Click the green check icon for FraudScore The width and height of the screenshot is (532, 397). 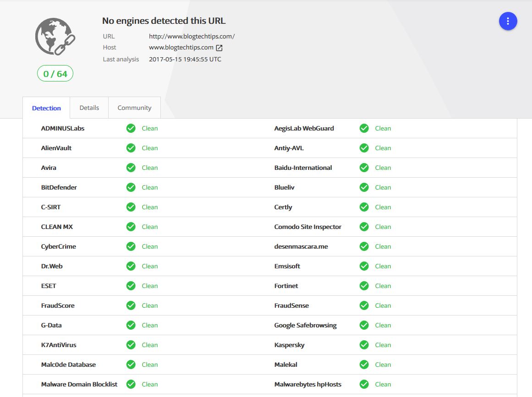pyautogui.click(x=131, y=305)
